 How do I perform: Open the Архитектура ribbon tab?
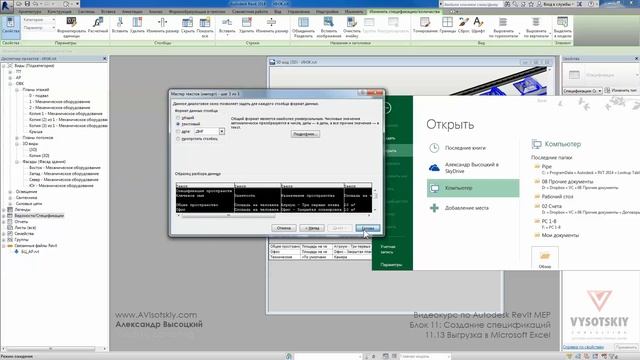(x=30, y=12)
